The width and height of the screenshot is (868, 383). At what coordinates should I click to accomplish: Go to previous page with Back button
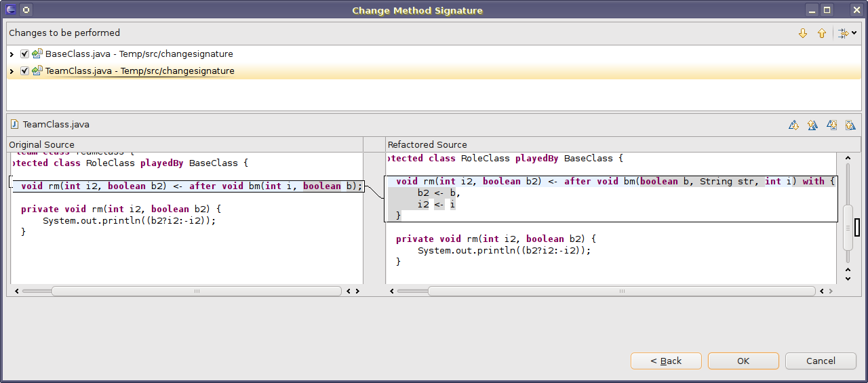click(666, 361)
